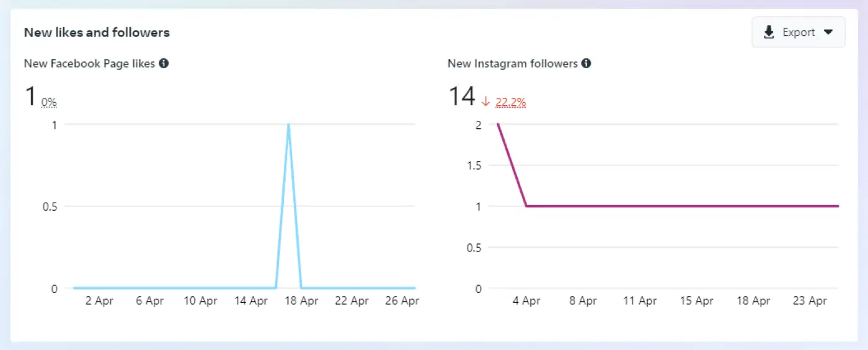Screen dimensions: 868x350
Task: Click the peak of the Facebook likes line
Action: (x=288, y=125)
